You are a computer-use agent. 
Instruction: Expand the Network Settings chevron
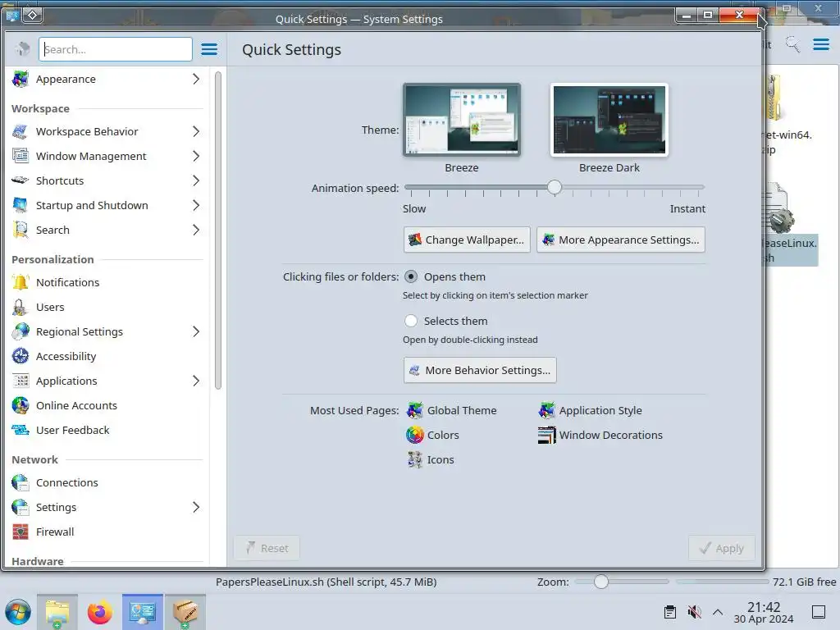(x=196, y=507)
